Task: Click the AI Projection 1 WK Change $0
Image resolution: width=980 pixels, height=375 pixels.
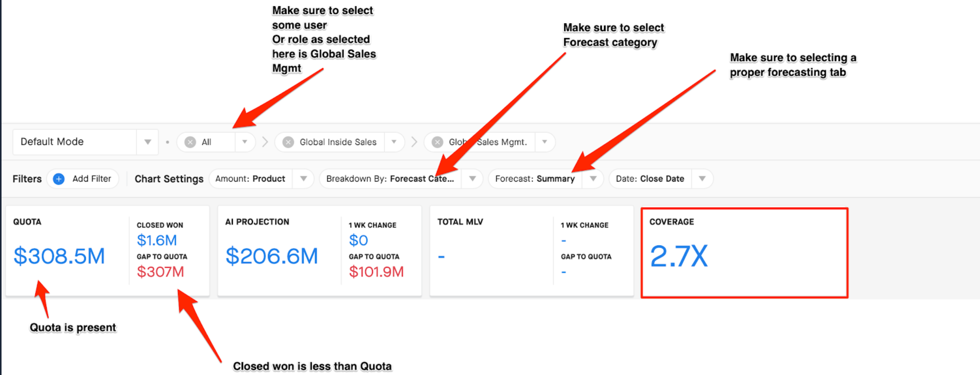Action: coord(358,240)
